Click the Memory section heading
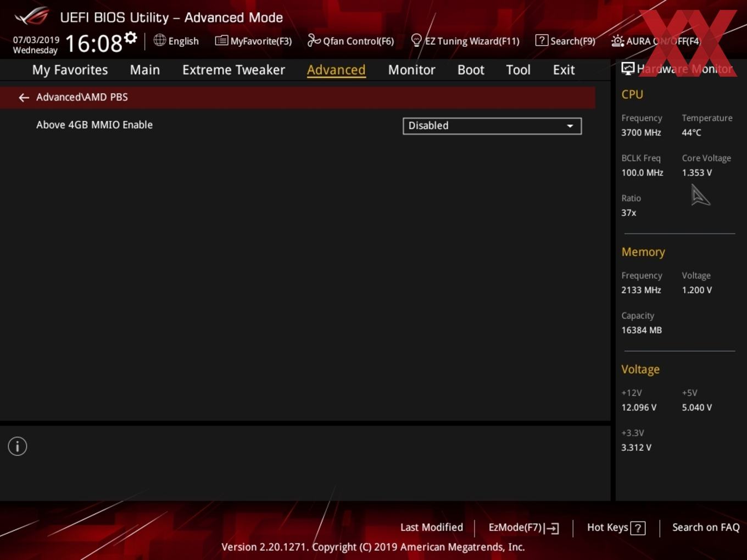 (x=643, y=252)
